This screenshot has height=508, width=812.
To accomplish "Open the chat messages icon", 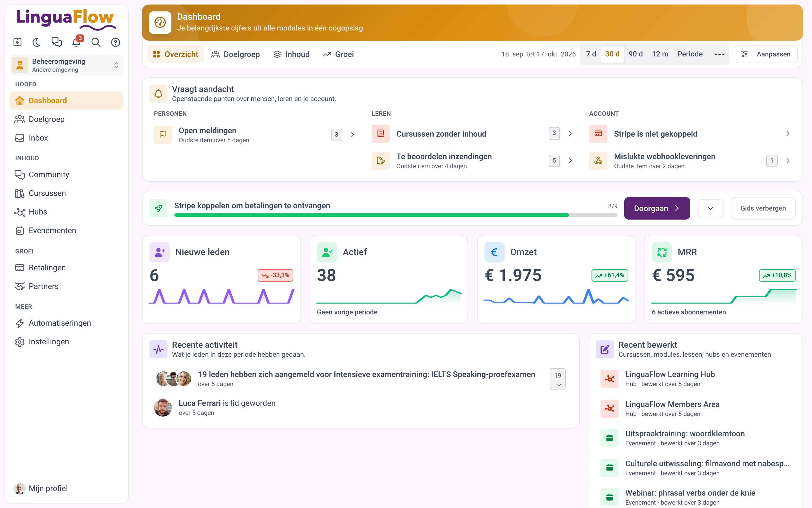I will click(x=56, y=42).
